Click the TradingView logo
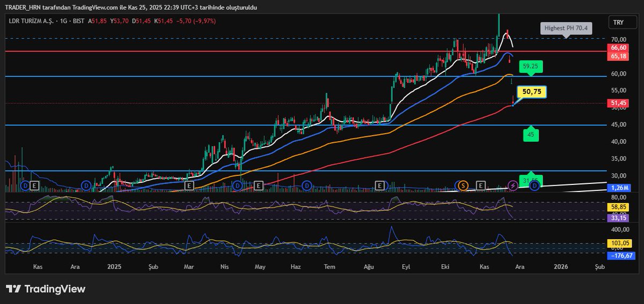This screenshot has width=644, height=304. tap(46, 289)
